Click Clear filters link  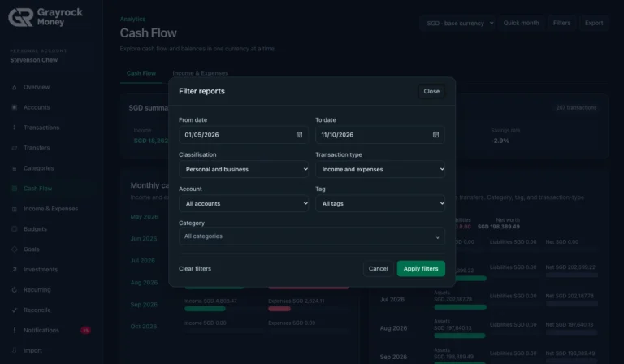point(195,269)
